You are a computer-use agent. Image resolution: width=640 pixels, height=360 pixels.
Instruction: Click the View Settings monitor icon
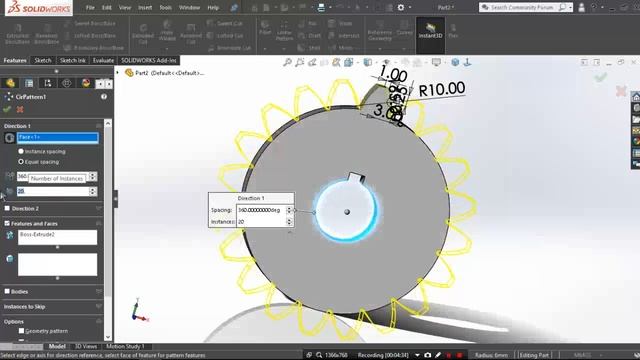[x=436, y=62]
